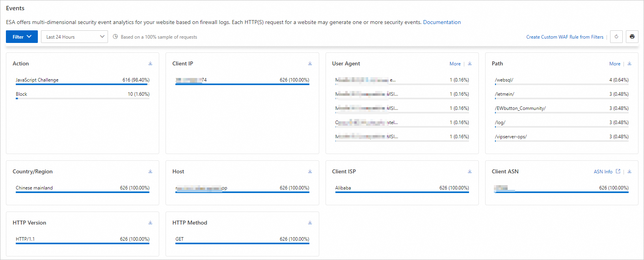Screen dimensions: 644x260
Task: Download the Country/Region card data
Action: pyautogui.click(x=150, y=171)
